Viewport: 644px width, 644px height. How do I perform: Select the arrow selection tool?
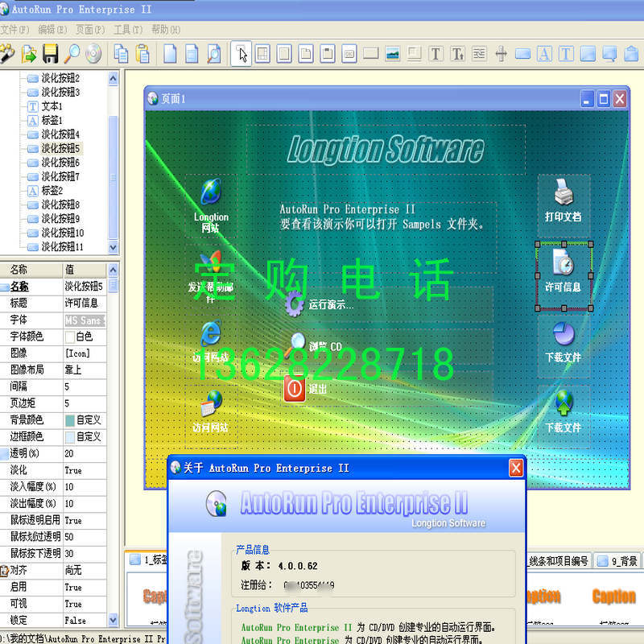click(x=242, y=53)
